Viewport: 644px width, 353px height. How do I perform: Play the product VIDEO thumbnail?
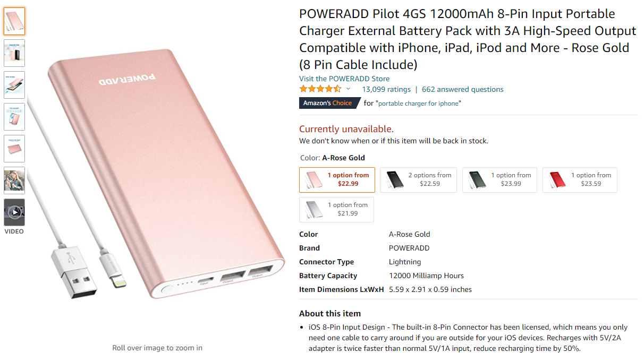point(14,212)
